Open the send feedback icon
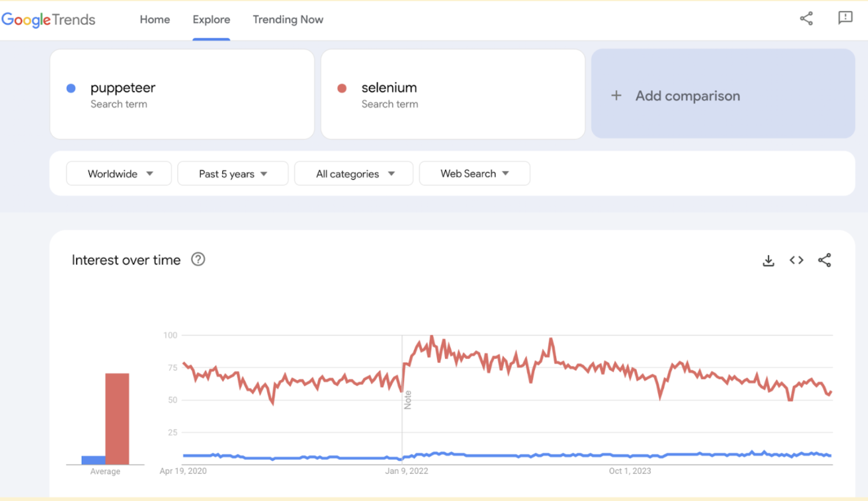 845,18
